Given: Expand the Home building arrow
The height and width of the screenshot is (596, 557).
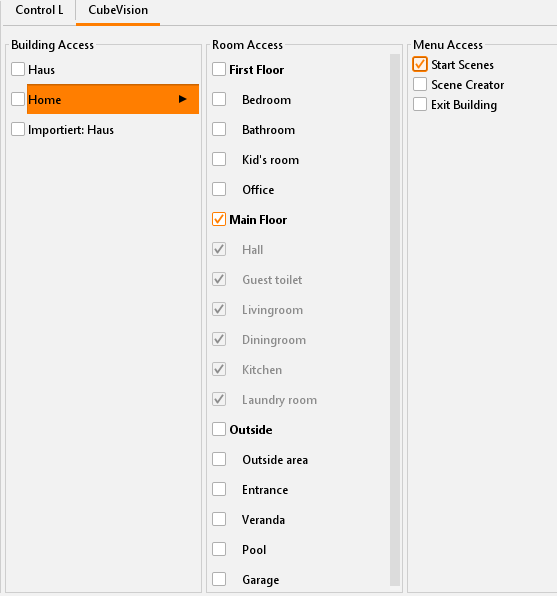Looking at the screenshot, I should 182,99.
